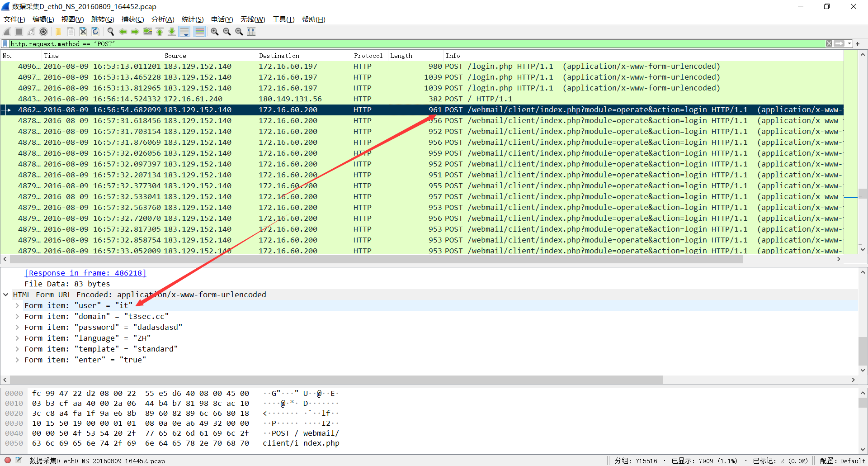Toggle auto-scroll during live capture icon

click(x=184, y=32)
